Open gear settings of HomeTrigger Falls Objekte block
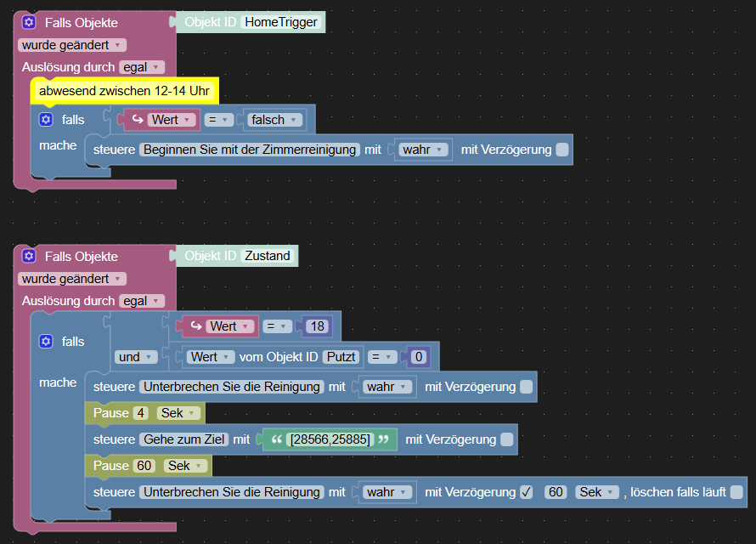 pos(29,22)
